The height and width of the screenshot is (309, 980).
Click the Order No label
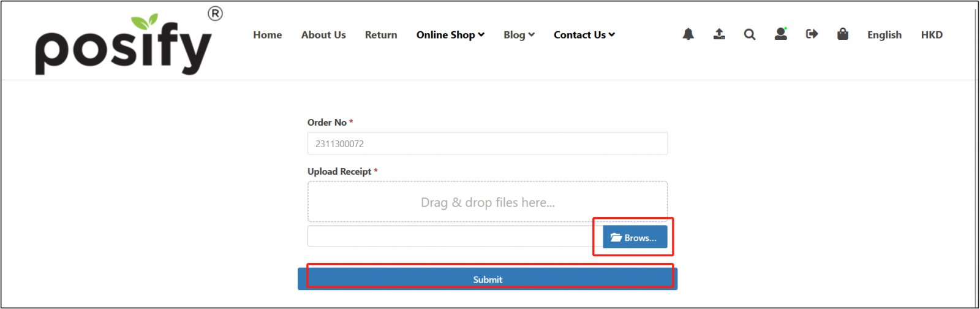(327, 123)
